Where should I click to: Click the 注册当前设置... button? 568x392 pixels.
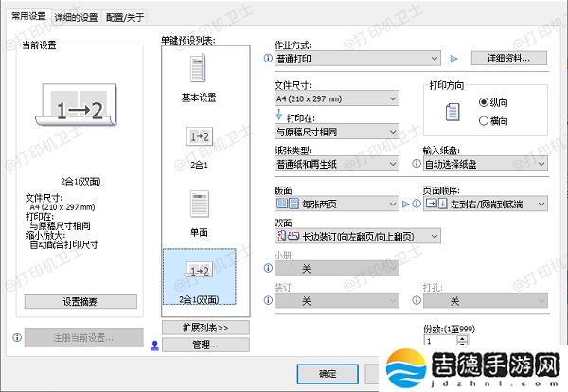[x=83, y=338]
